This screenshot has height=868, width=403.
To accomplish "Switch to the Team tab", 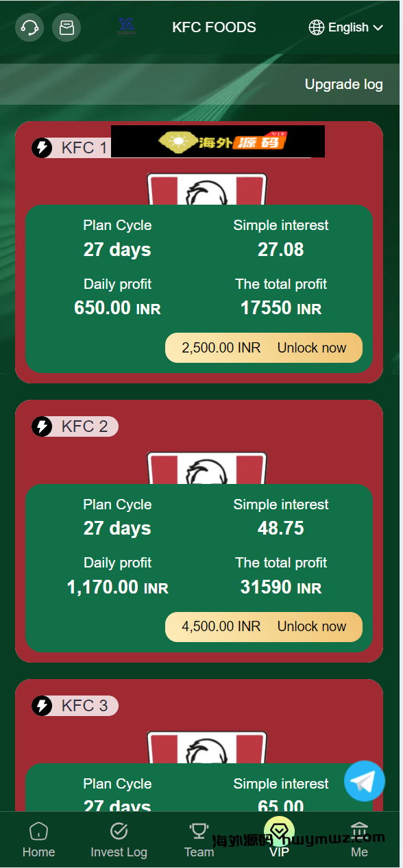I will point(199,841).
